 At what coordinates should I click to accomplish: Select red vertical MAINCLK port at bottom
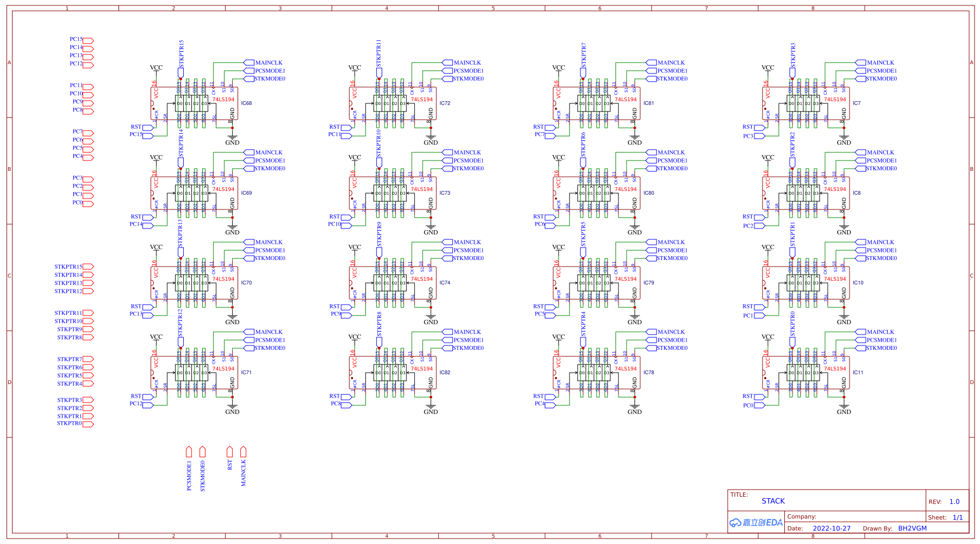click(x=243, y=452)
